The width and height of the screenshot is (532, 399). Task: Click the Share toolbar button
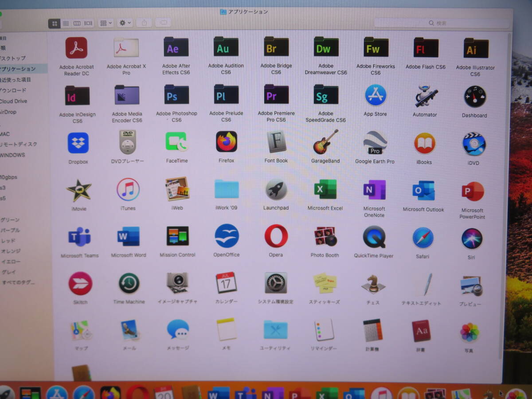coord(144,23)
